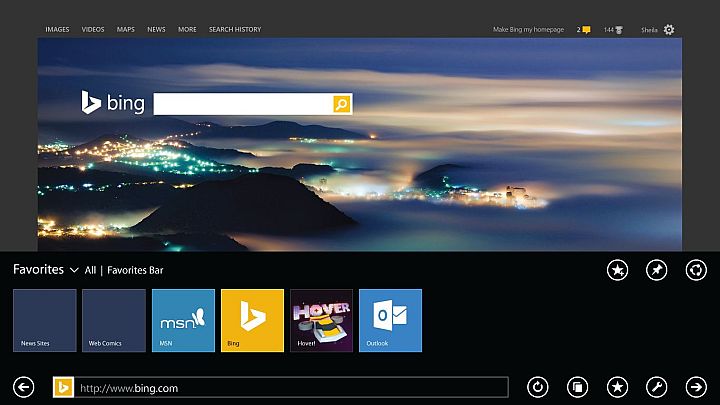The image size is (720, 405).
Task: Add to favorites using the star-plus icon
Action: tap(617, 270)
